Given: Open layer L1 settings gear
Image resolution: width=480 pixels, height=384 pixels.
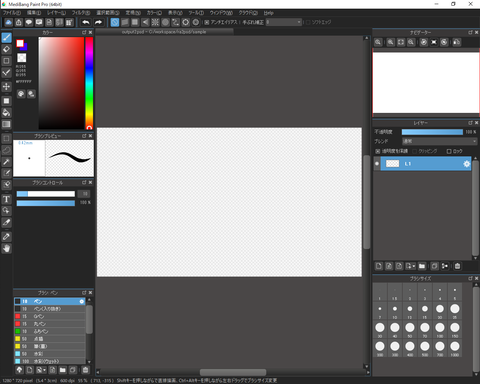Looking at the screenshot, I should tap(466, 164).
